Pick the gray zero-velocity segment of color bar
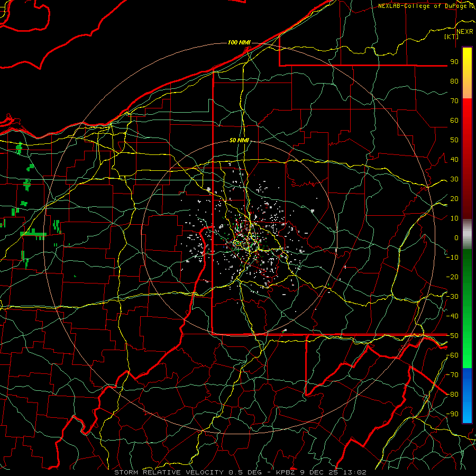 coord(467,234)
